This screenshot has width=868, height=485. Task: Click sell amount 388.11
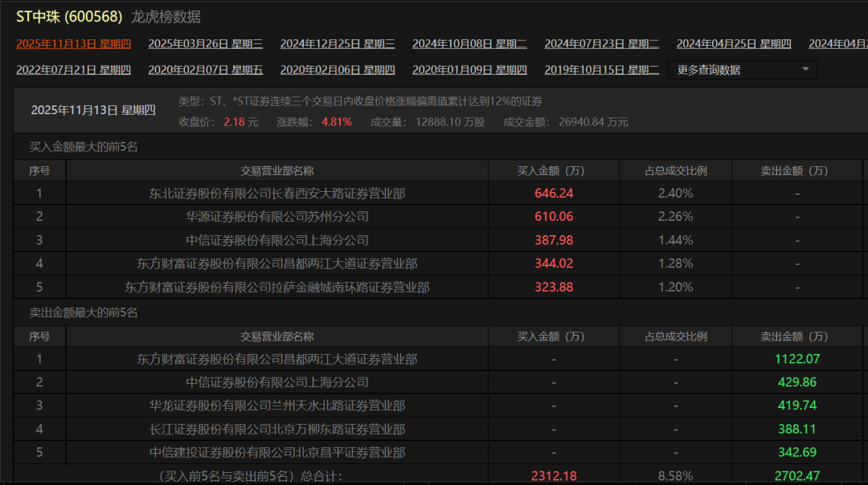click(x=797, y=430)
